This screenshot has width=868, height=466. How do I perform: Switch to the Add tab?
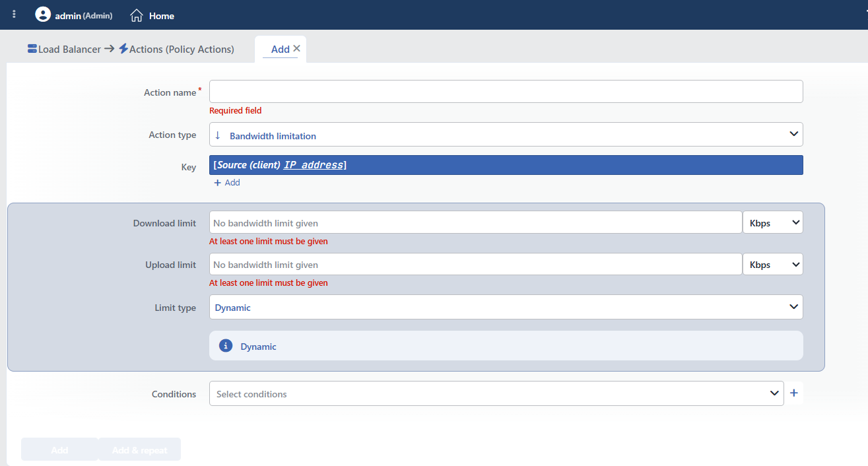click(x=281, y=49)
